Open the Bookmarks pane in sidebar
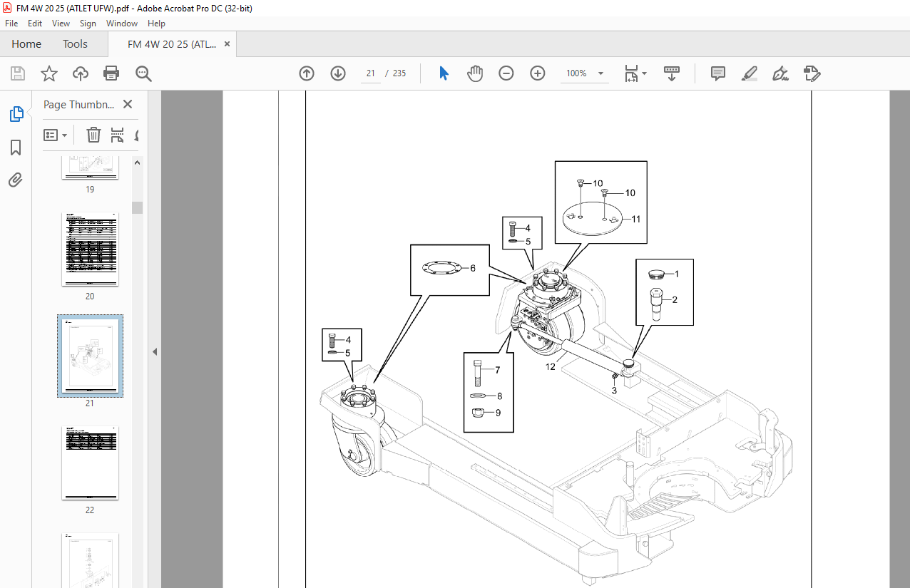 [x=16, y=148]
